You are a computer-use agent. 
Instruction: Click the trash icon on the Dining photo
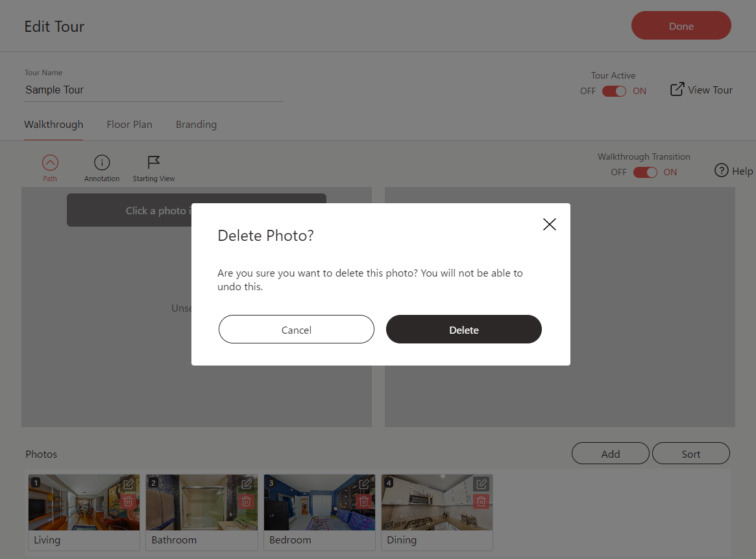[x=481, y=501]
